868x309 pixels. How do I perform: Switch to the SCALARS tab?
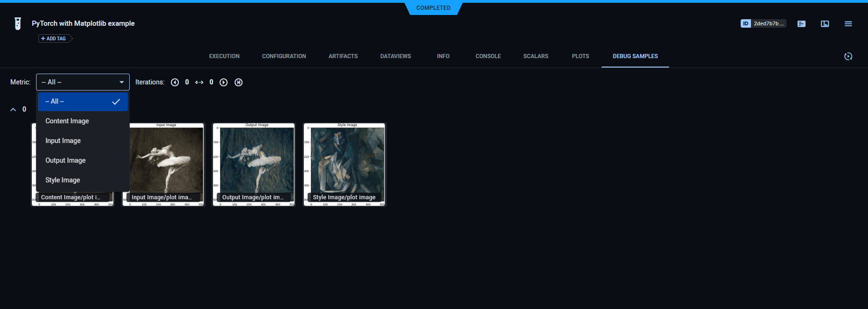(x=536, y=56)
